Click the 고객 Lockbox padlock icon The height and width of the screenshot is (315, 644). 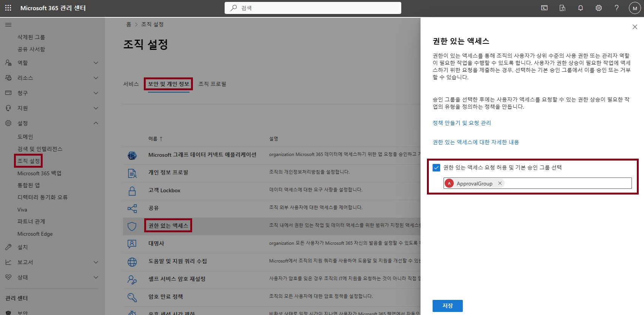coord(132,191)
